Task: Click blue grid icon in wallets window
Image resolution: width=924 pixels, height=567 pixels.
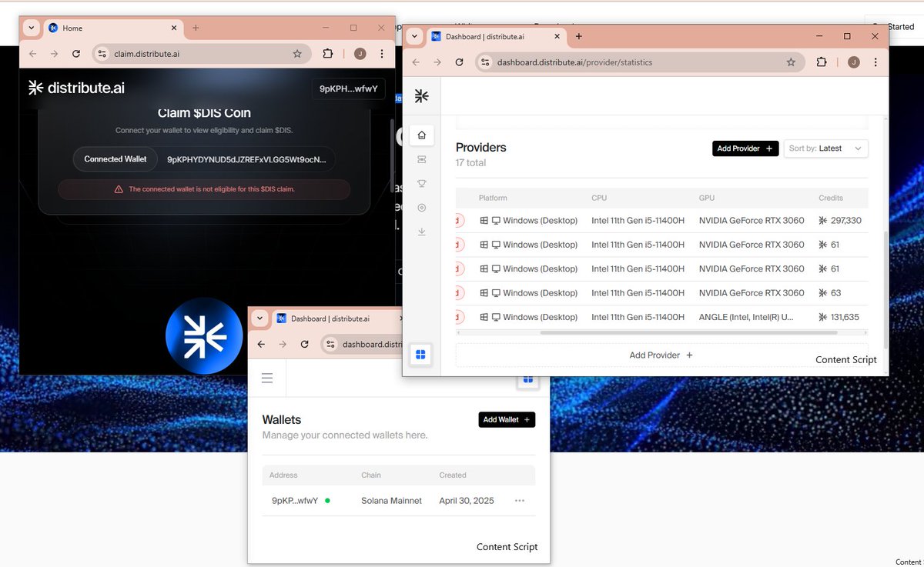Action: pos(528,379)
